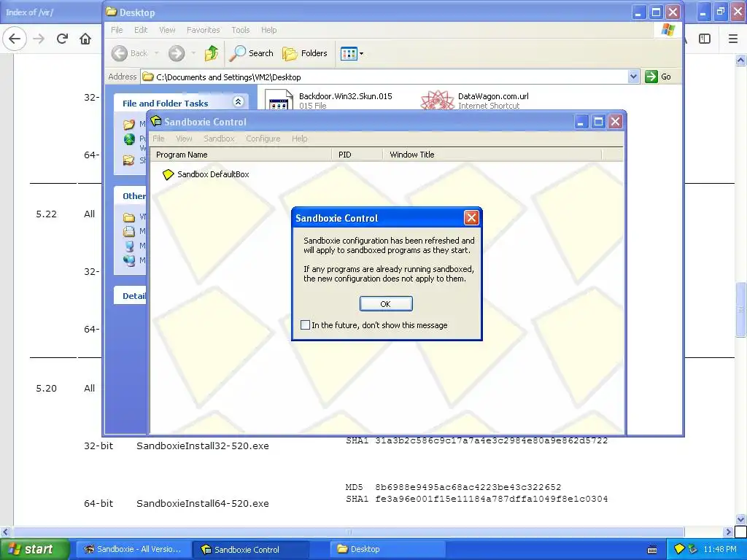Click the 'DataWagon.com.url' file name
The height and width of the screenshot is (560, 747).
(493, 96)
